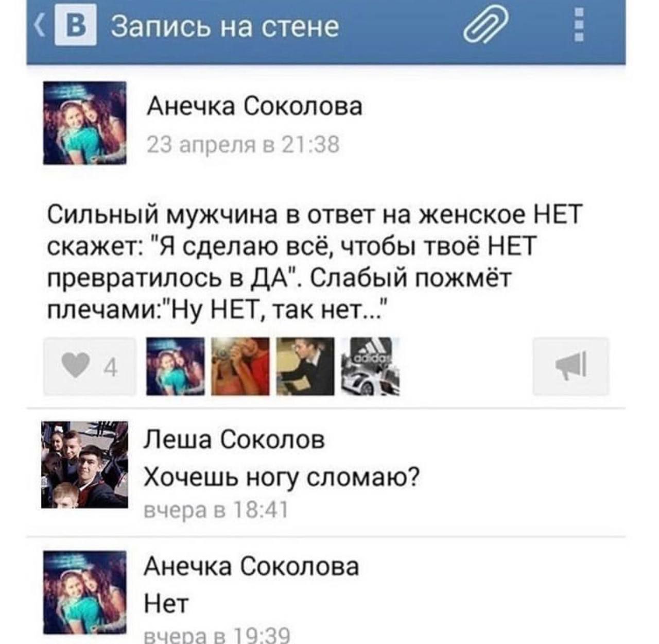Open the VK logo icon

pos(75,27)
